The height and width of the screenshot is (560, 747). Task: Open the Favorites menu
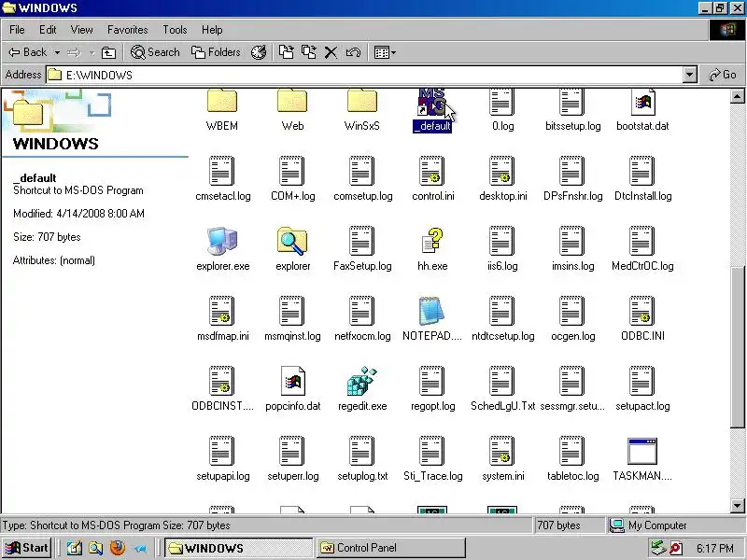pyautogui.click(x=128, y=30)
